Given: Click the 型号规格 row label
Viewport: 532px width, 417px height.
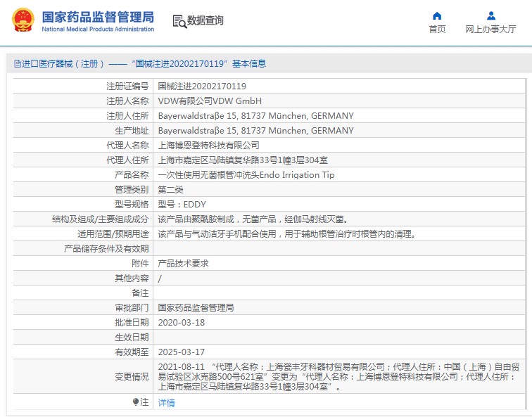Looking at the screenshot, I should (132, 205).
